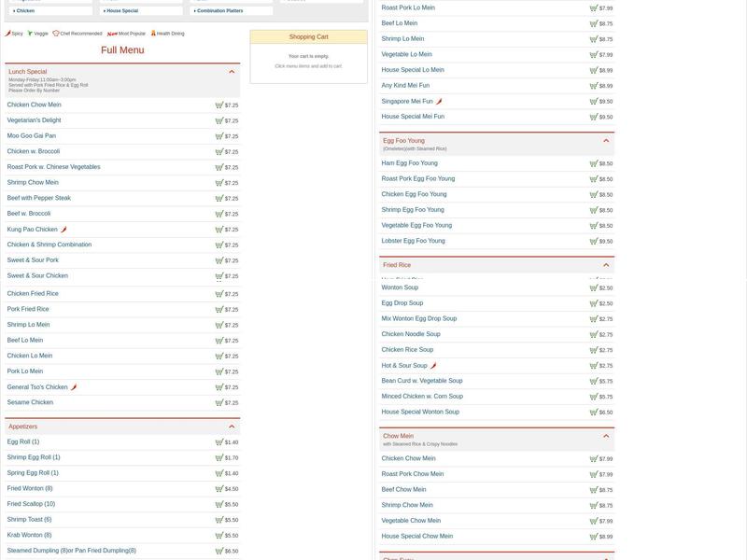Viewport: 747px width, 560px height.
Task: Select Vegetable Lo Mein menu item
Action: pyautogui.click(x=406, y=55)
